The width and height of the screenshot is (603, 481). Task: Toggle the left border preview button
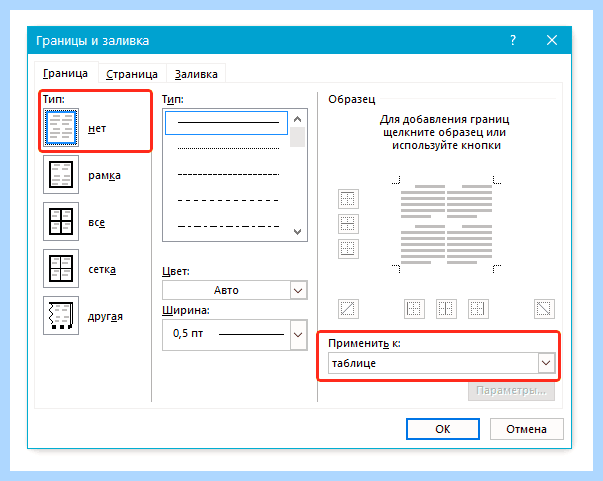pos(414,309)
